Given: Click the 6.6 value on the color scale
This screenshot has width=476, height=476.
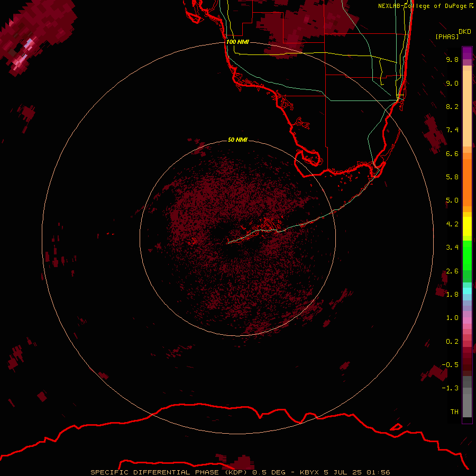Looking at the screenshot, I should tap(452, 154).
